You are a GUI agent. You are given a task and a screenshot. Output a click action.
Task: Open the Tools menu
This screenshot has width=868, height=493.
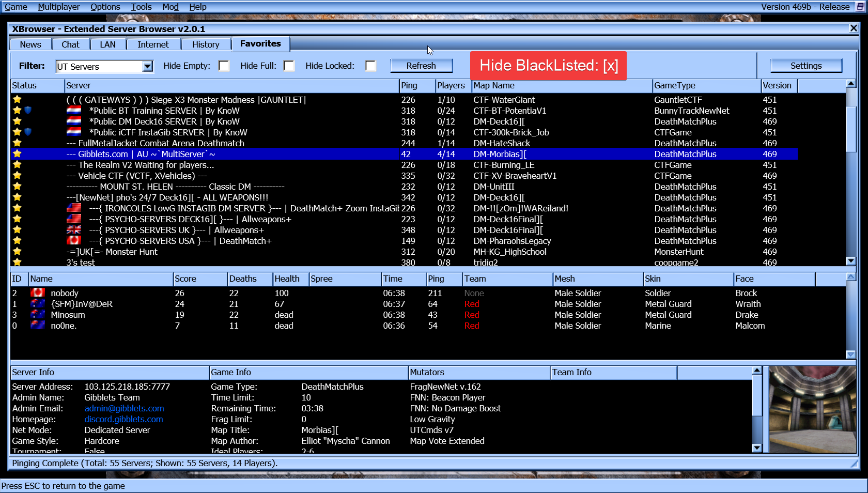(x=141, y=7)
